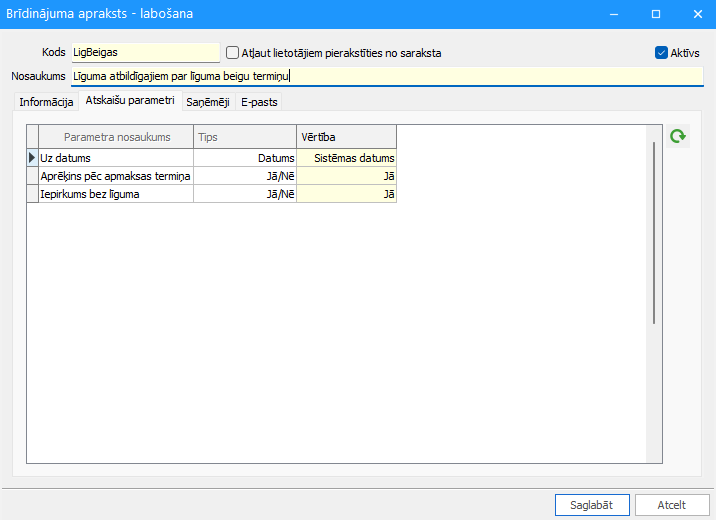This screenshot has width=716, height=520.
Task: Toggle the Aktīvs checkbox
Action: click(661, 53)
